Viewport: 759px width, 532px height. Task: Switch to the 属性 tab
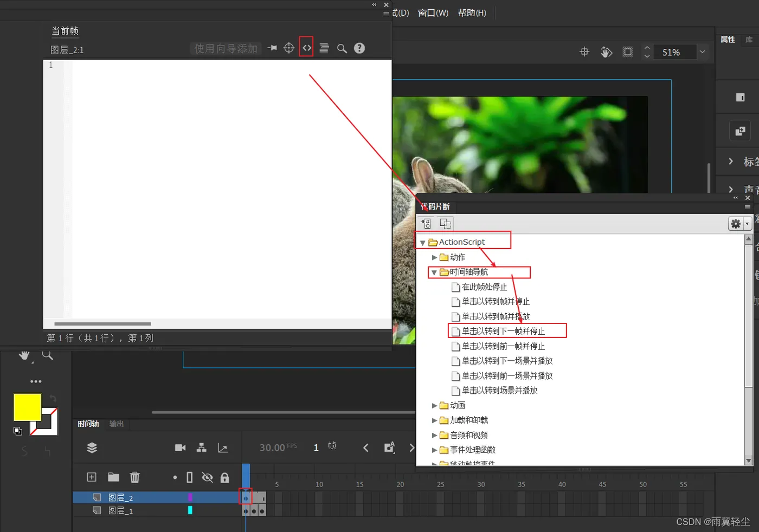pos(728,40)
